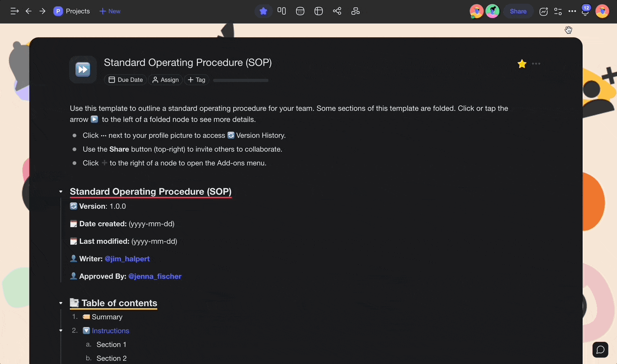617x364 pixels.
Task: Open the @jim_halpert mention link
Action: point(127,259)
